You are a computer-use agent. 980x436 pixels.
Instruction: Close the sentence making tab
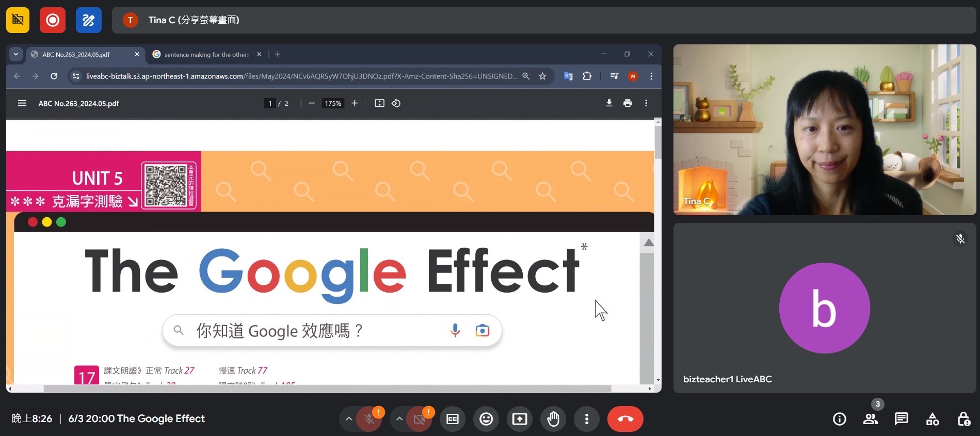coord(259,54)
